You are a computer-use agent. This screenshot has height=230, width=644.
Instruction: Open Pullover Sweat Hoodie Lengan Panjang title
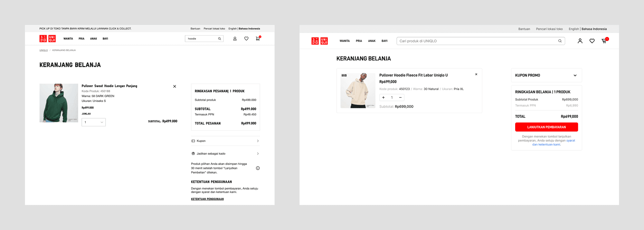click(109, 86)
